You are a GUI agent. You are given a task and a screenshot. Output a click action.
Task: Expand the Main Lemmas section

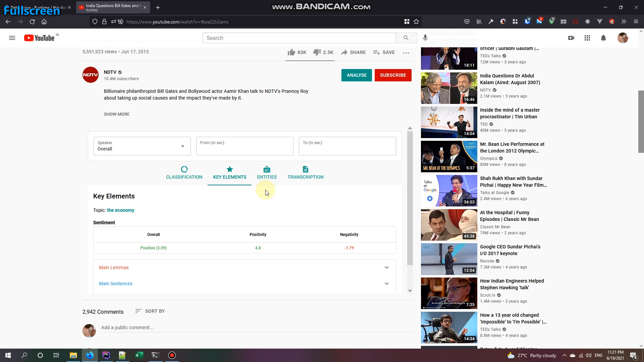click(x=386, y=267)
